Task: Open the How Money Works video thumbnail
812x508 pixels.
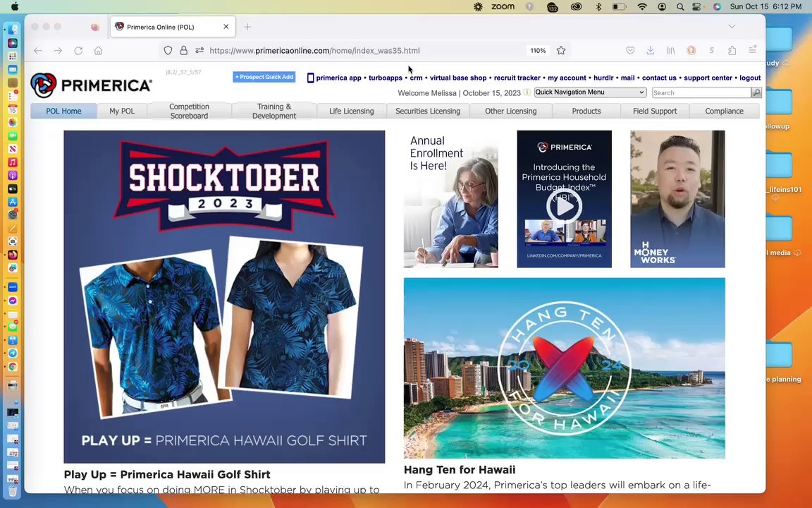Action: 677,199
